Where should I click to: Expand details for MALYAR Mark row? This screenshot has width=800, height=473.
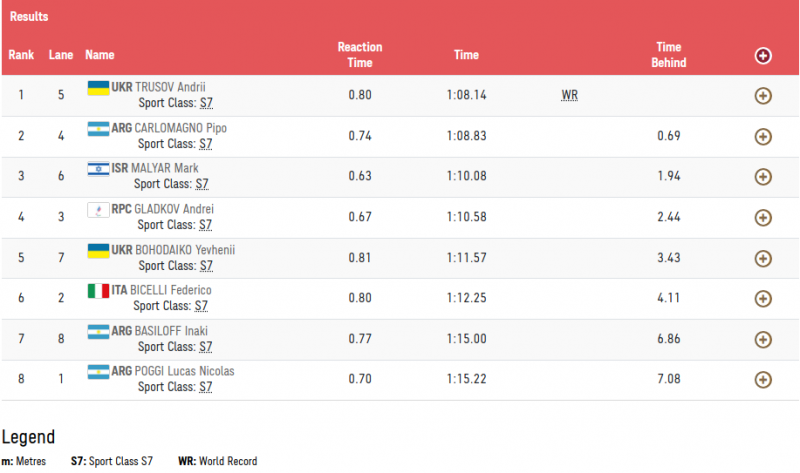763,177
